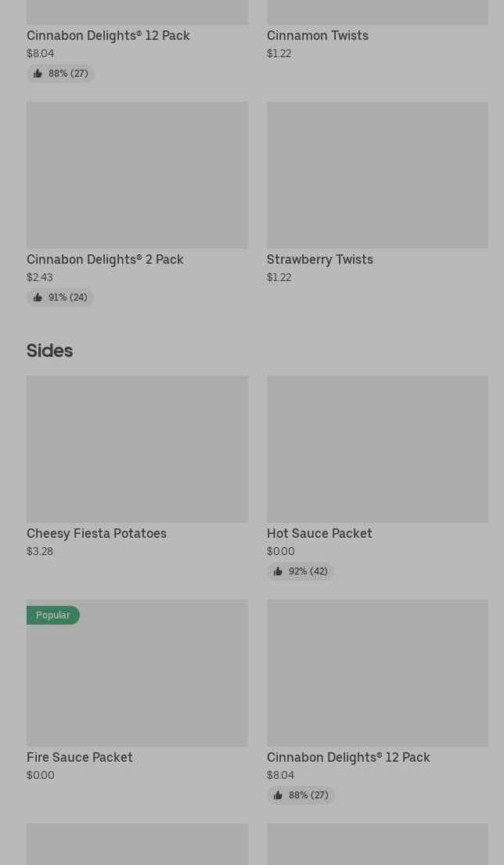This screenshot has height=865, width=504.
Task: Open the Strawberry Twists title link
Action: coord(319,259)
